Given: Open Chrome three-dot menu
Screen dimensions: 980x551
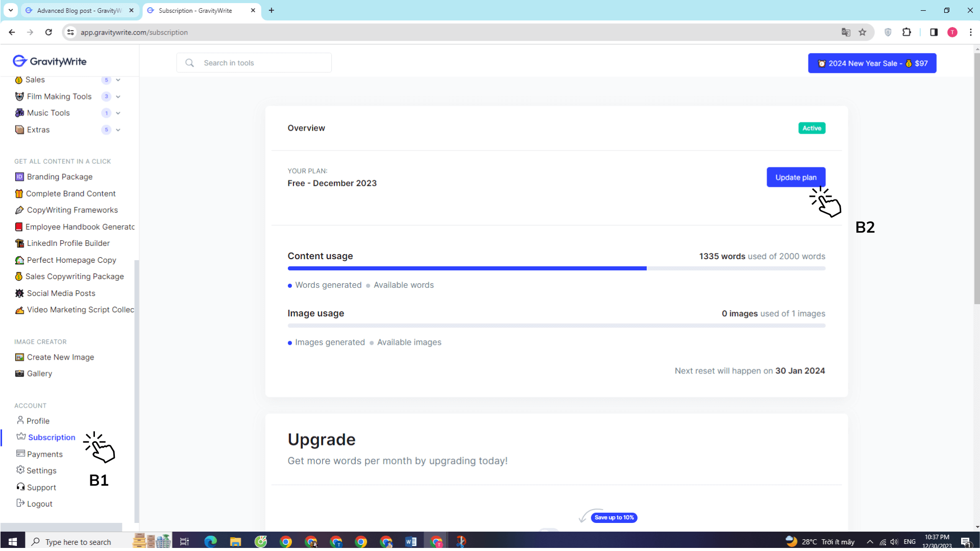Looking at the screenshot, I should (x=971, y=32).
